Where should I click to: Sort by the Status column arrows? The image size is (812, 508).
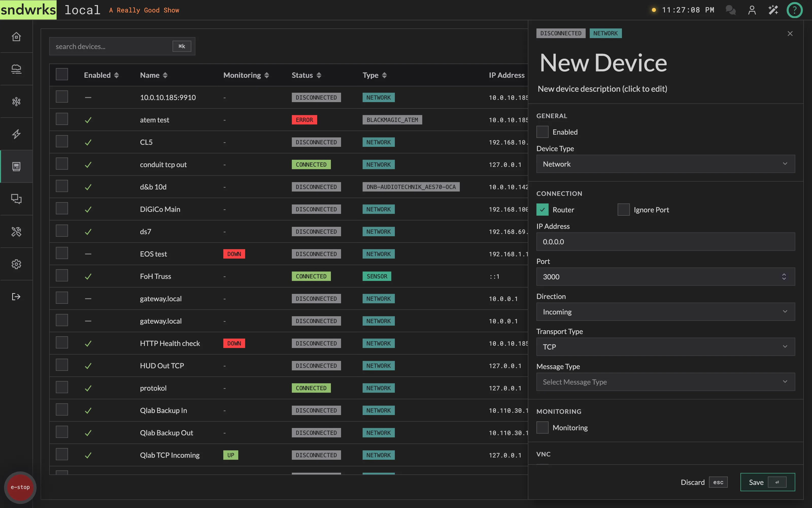[319, 75]
